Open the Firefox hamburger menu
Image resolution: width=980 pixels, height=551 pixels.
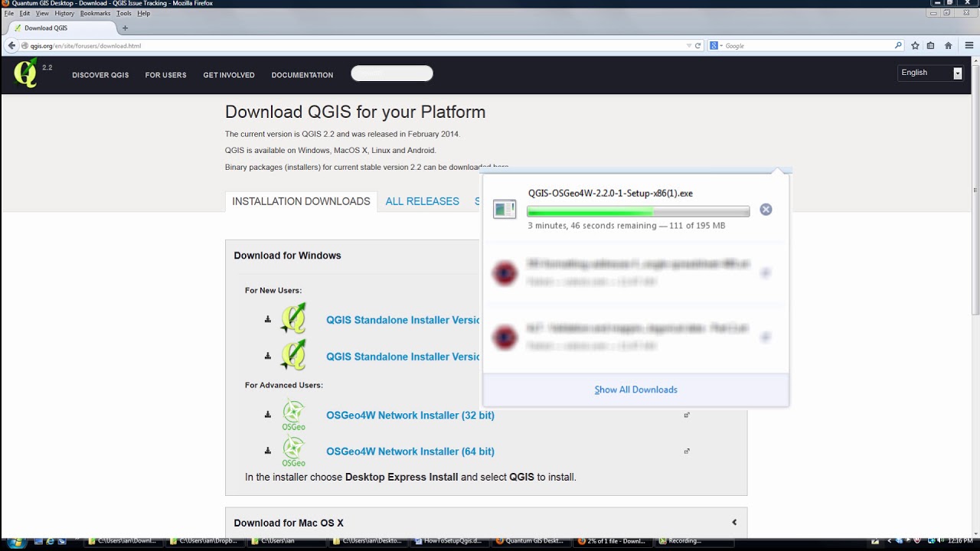(x=969, y=46)
